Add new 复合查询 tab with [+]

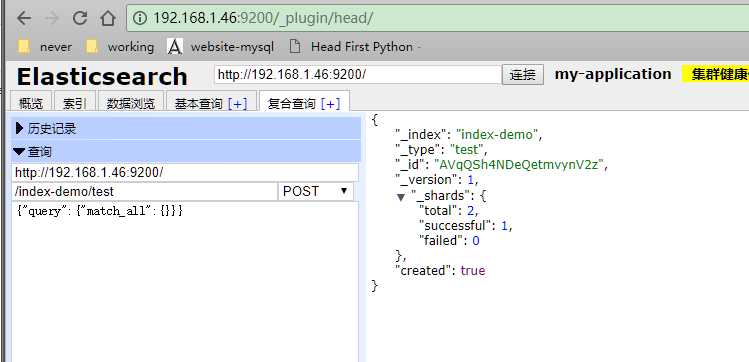tap(331, 103)
